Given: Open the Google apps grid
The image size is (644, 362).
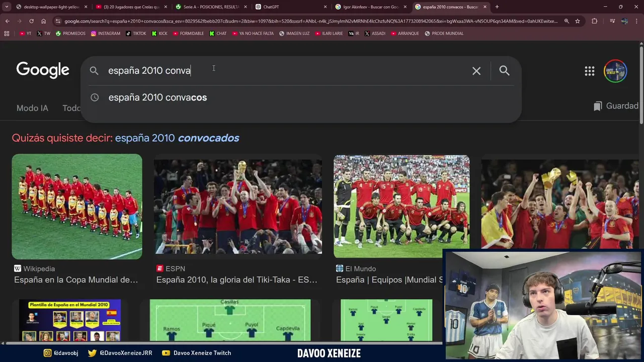Looking at the screenshot, I should [x=590, y=71].
